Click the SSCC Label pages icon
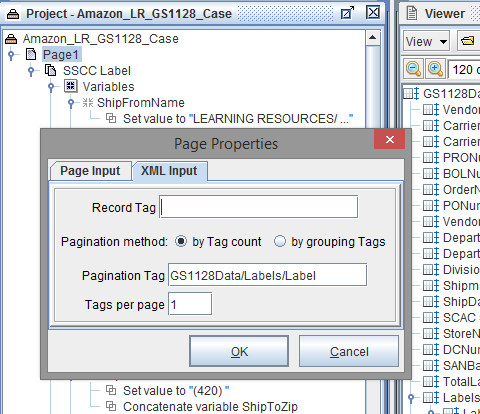The height and width of the screenshot is (414, 480). 50,70
